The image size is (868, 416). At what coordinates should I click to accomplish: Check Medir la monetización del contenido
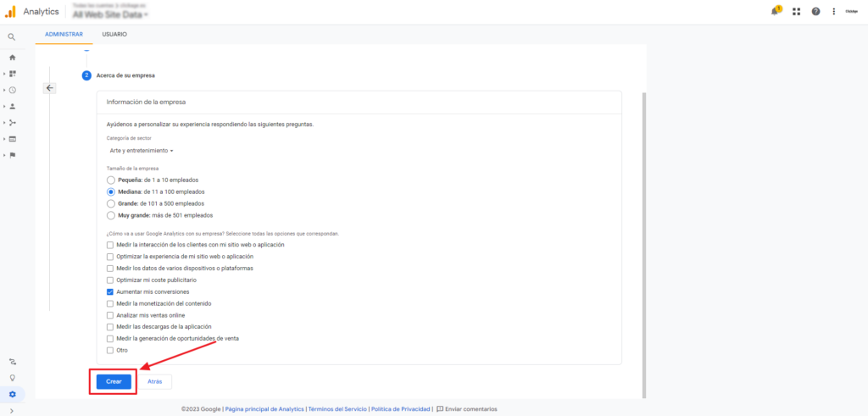pos(109,303)
